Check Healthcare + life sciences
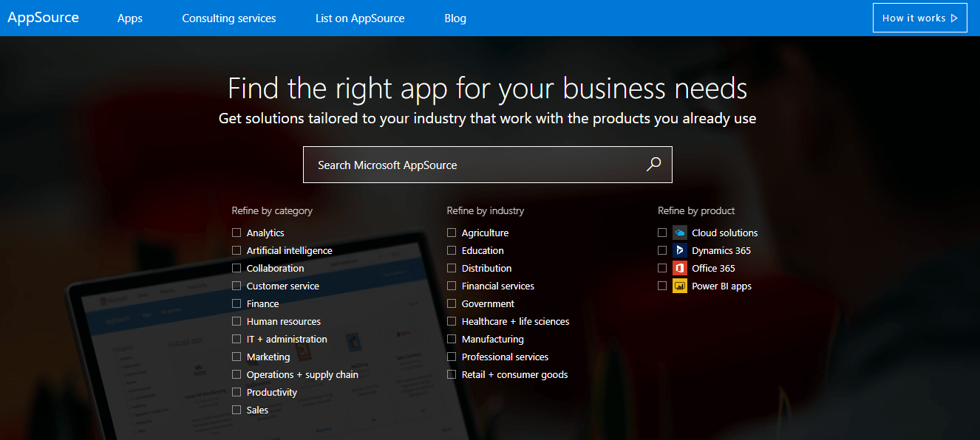 coord(451,320)
